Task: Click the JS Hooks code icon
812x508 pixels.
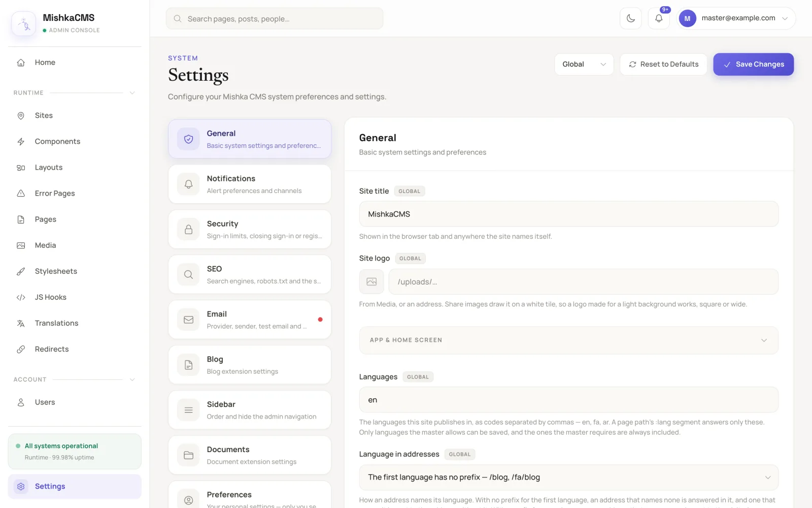Action: (x=21, y=297)
